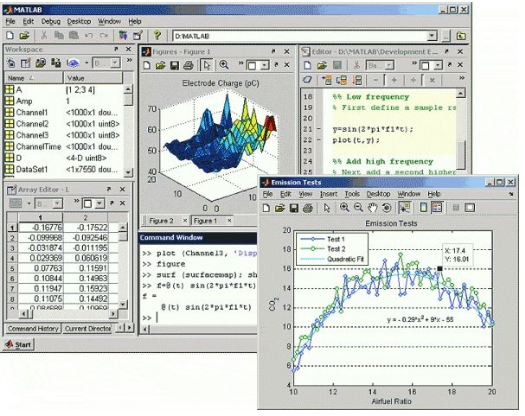Image resolution: width=525 pixels, height=416 pixels.
Task: Select the Zoom In tool in Emission Tests toolbar
Action: click(x=344, y=208)
